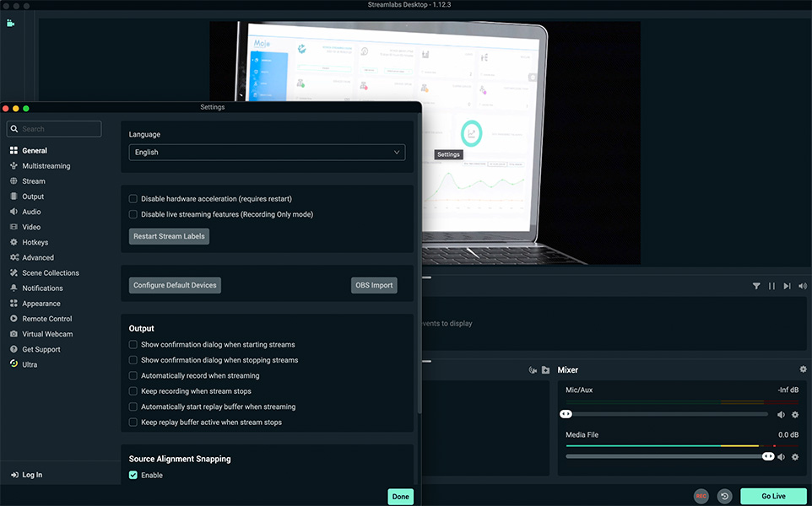Open the event feed filter
Screen dimensions: 812x506
click(756, 286)
